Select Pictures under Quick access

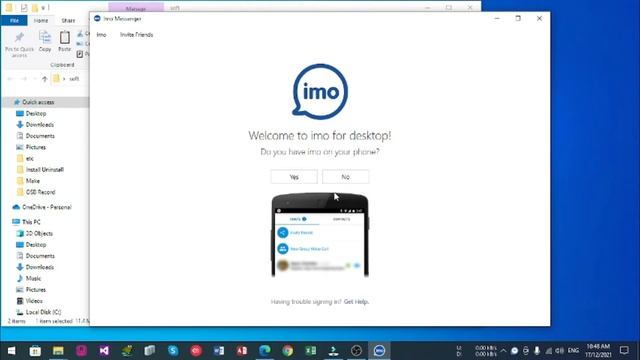pyautogui.click(x=36, y=147)
